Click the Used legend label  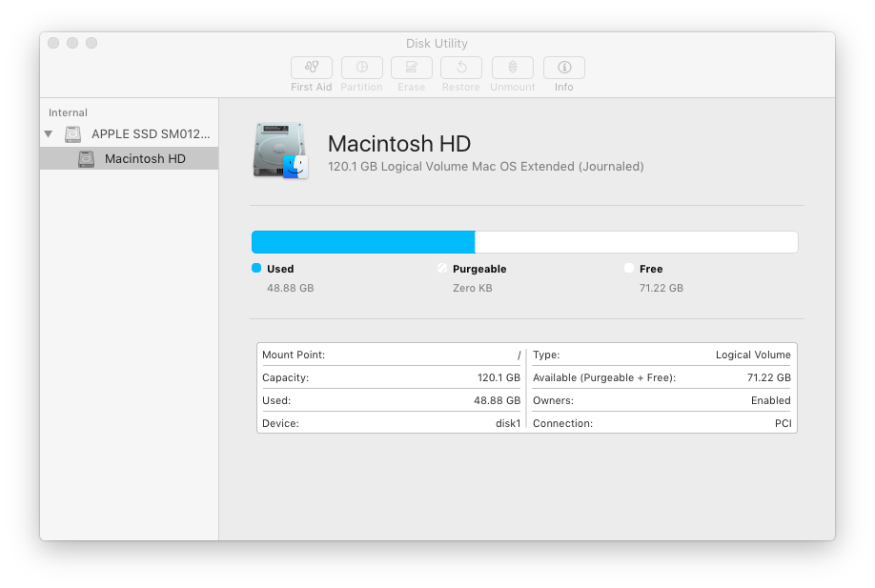coord(280,269)
